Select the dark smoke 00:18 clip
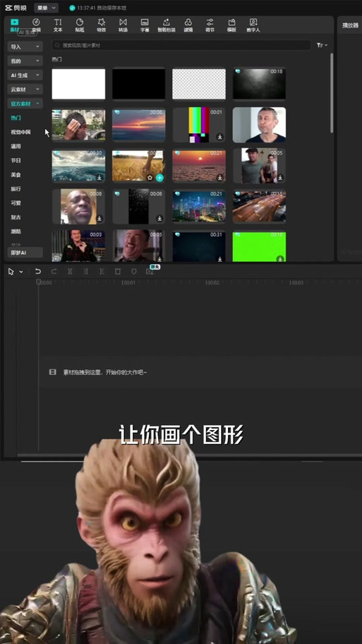Screen dimensions: 362x644 [260, 84]
